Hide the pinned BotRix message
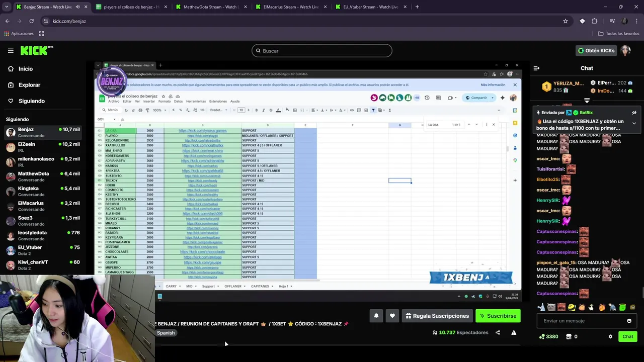Screen dimensions: 644x362 click(634, 113)
